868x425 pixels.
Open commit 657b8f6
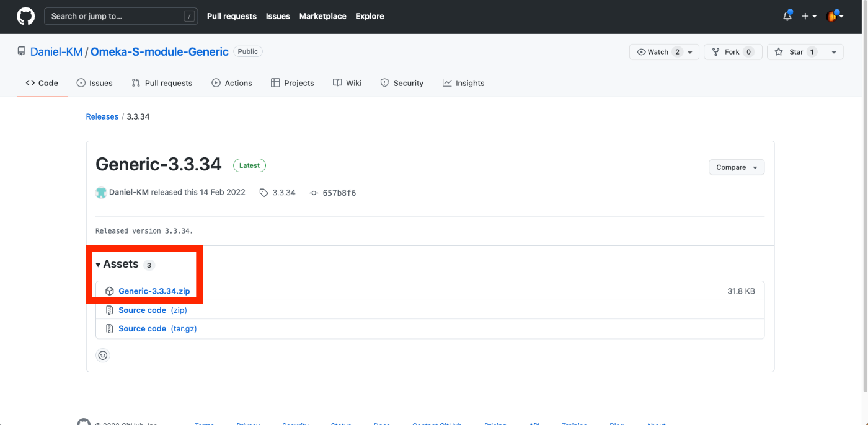pos(333,193)
